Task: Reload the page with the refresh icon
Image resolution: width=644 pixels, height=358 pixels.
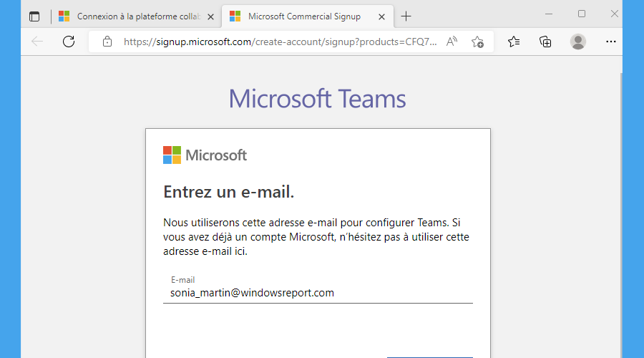Action: click(69, 42)
